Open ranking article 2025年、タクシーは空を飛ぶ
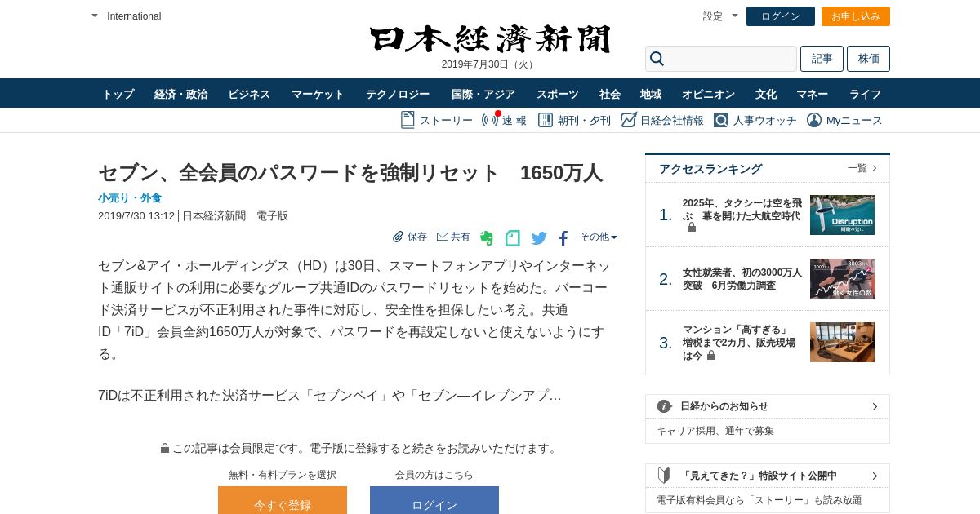The height and width of the screenshot is (514, 980). click(x=742, y=209)
